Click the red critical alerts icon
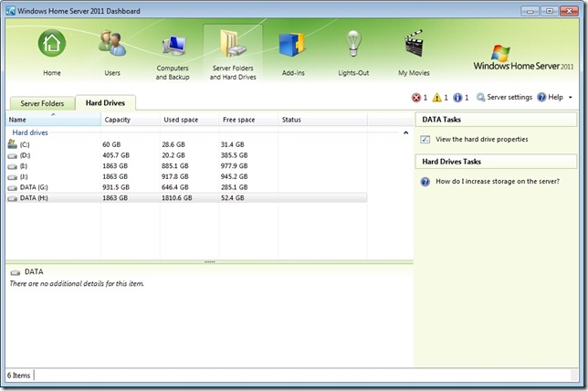588x391 pixels. pyautogui.click(x=417, y=97)
